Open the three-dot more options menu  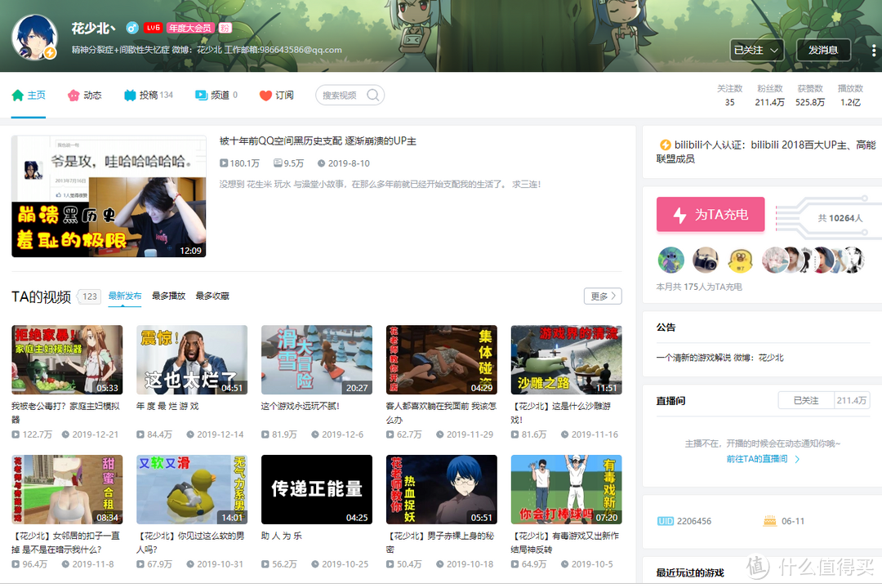(x=873, y=50)
